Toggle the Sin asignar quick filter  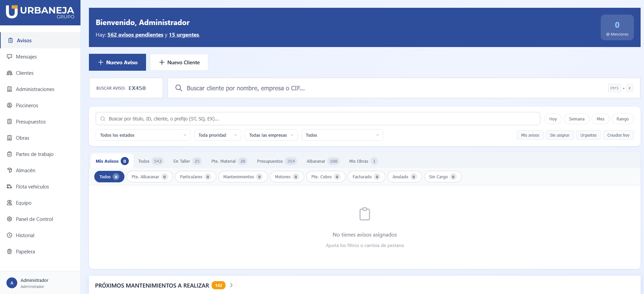(x=559, y=135)
